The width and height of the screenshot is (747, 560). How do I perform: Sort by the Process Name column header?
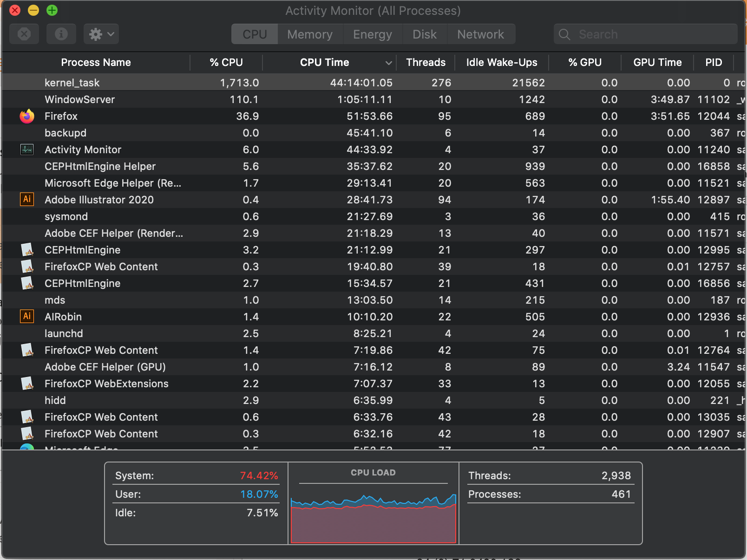(x=96, y=62)
